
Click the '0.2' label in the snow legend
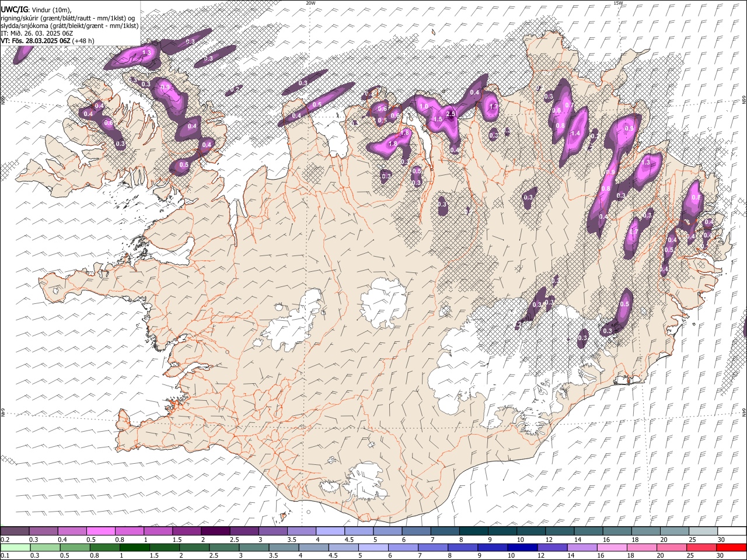(5, 540)
